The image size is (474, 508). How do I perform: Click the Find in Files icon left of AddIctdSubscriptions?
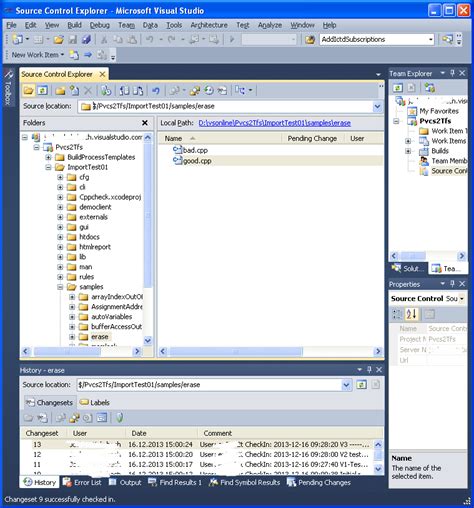(x=310, y=40)
